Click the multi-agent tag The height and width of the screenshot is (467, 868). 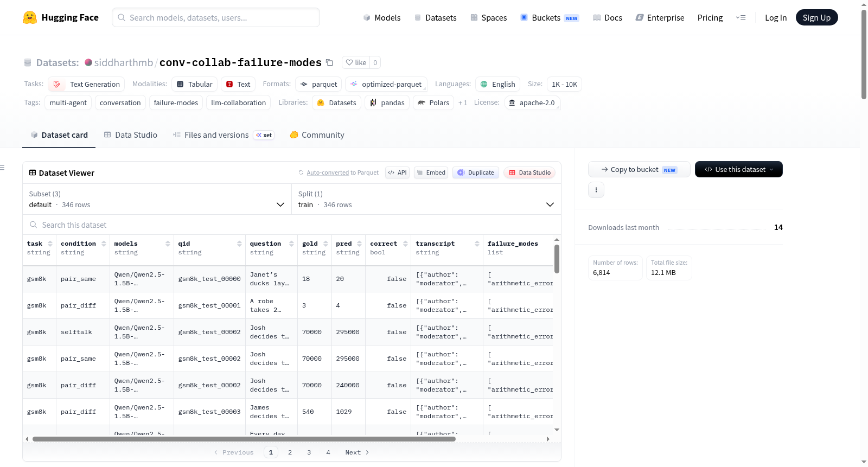[68, 103]
